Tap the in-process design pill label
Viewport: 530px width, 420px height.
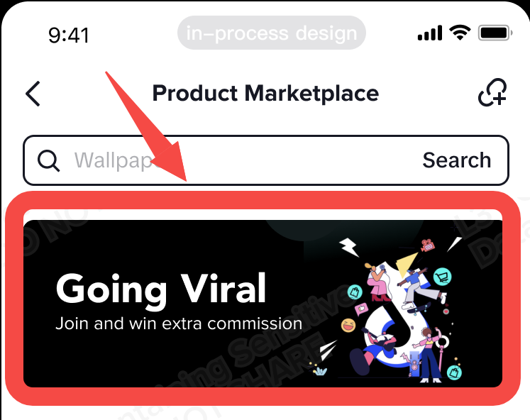click(x=272, y=33)
